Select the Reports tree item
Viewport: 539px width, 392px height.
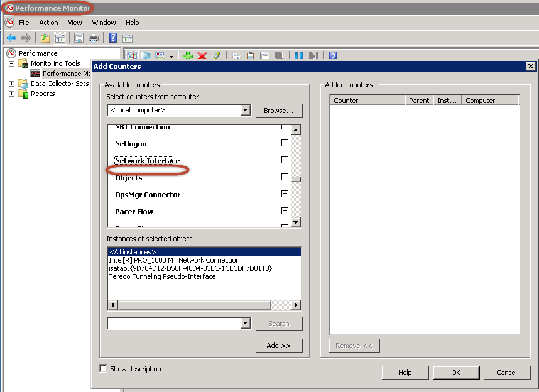point(43,94)
